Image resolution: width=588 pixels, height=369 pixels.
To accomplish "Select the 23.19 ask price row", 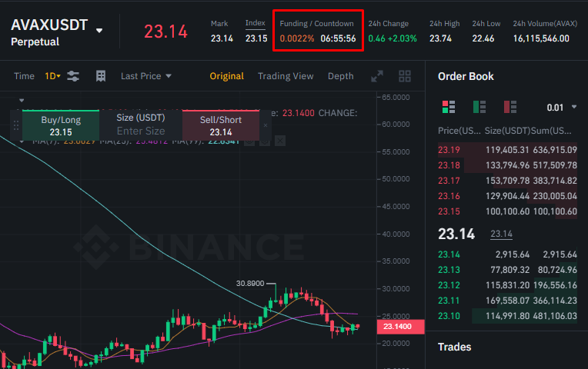I will point(507,150).
